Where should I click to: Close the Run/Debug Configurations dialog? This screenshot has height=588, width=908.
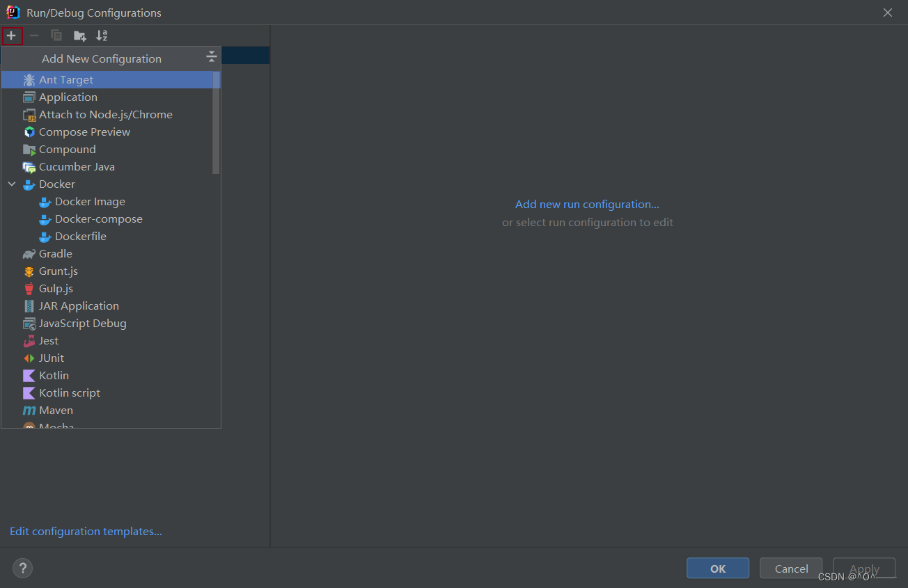[888, 13]
